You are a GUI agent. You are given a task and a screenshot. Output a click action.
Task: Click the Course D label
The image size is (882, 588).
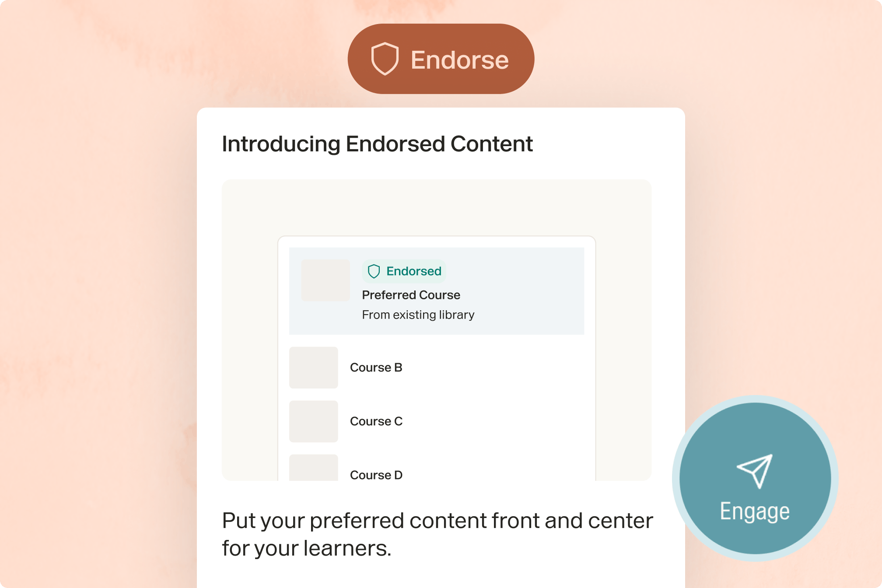(376, 475)
